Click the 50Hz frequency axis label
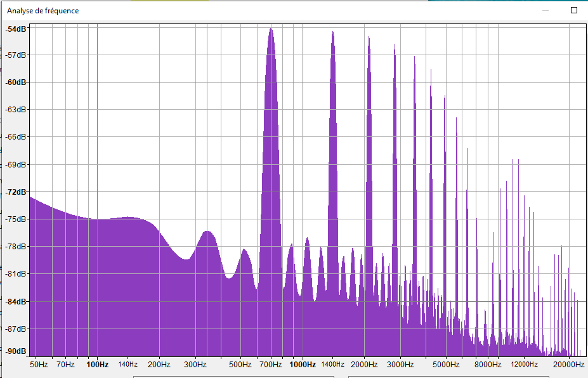Viewport: 588px width, 378px height. pyautogui.click(x=39, y=365)
